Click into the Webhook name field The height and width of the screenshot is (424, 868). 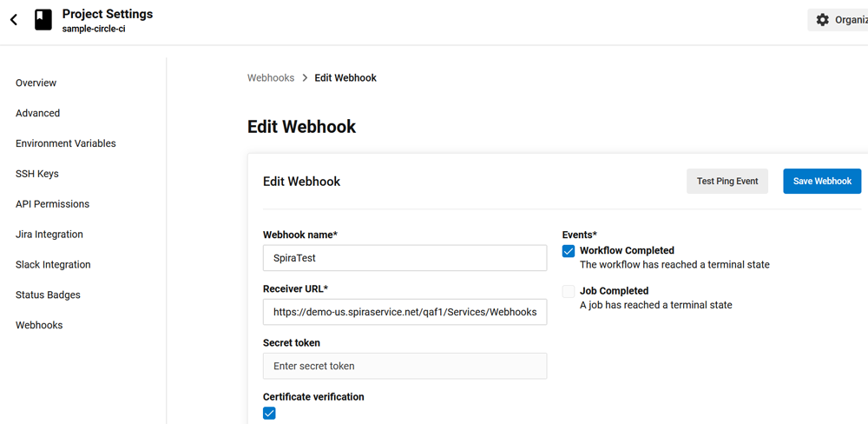pyautogui.click(x=404, y=259)
